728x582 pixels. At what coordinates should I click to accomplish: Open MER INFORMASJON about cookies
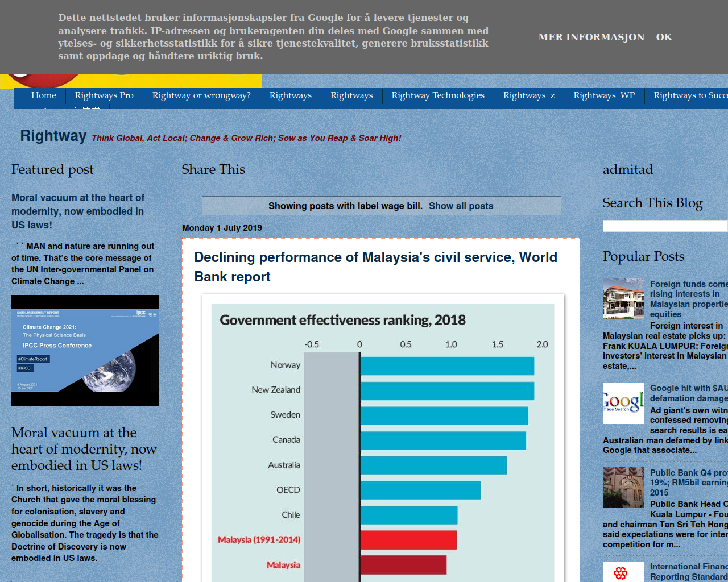pos(591,37)
